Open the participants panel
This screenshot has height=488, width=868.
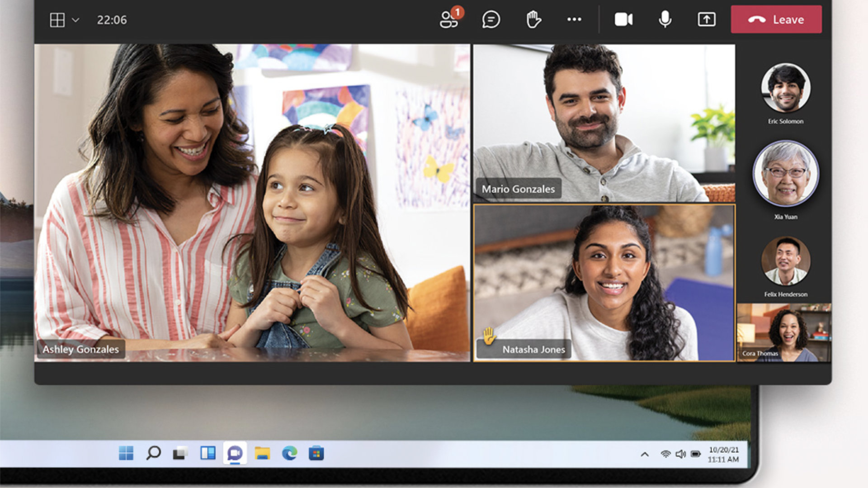(x=449, y=19)
